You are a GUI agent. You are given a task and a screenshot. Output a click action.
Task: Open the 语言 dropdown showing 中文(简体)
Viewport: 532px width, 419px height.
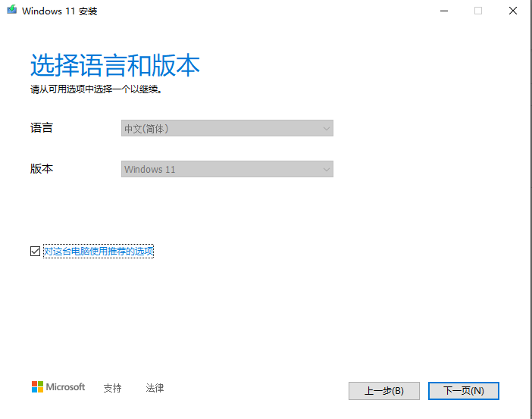tap(227, 128)
